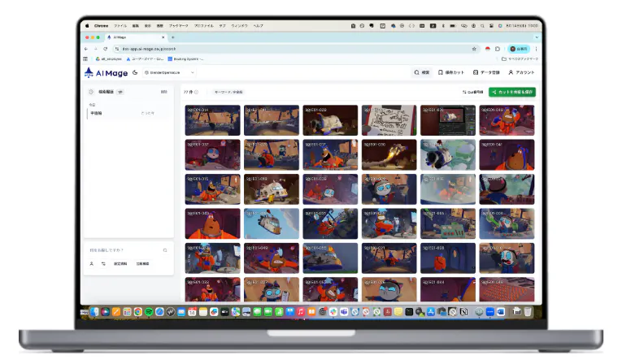Image resolution: width=622 pixels, height=364 pixels.
Task: Open the Trash in the Dock
Action: tap(528, 312)
